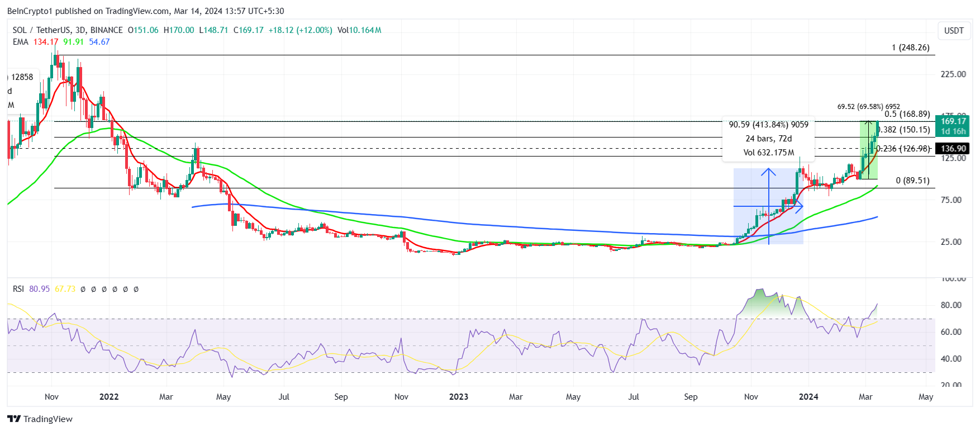Click the 2022 year label on time axis
This screenshot has height=431, width=980.
[109, 397]
